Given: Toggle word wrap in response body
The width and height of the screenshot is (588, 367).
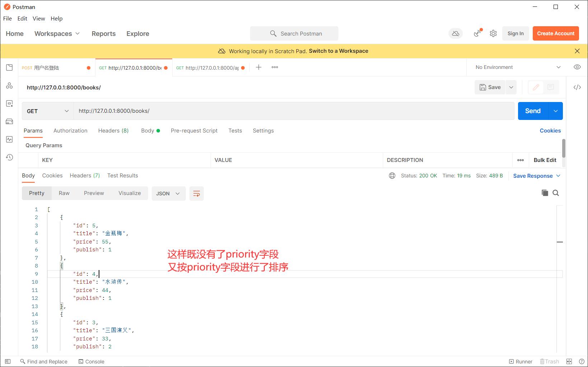Looking at the screenshot, I should pyautogui.click(x=197, y=194).
